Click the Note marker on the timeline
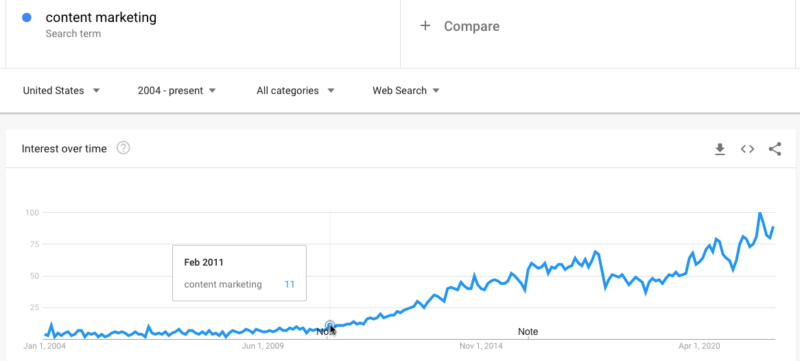 coord(528,331)
